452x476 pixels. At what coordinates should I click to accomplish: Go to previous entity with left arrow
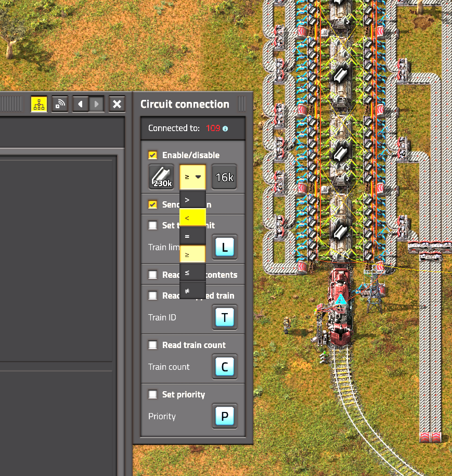(x=81, y=104)
